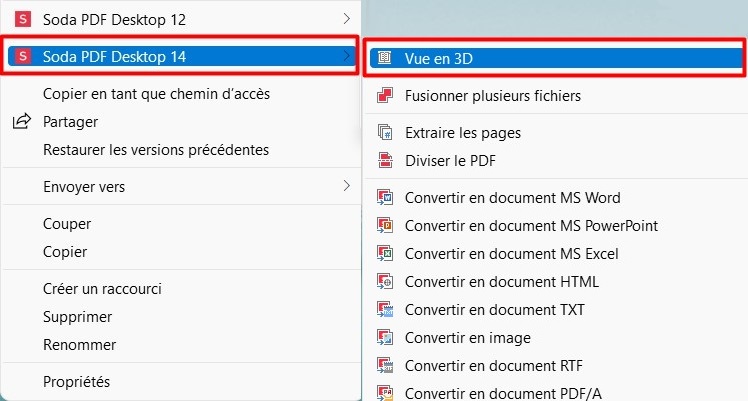Click the Diviser le PDF split icon

(x=384, y=160)
